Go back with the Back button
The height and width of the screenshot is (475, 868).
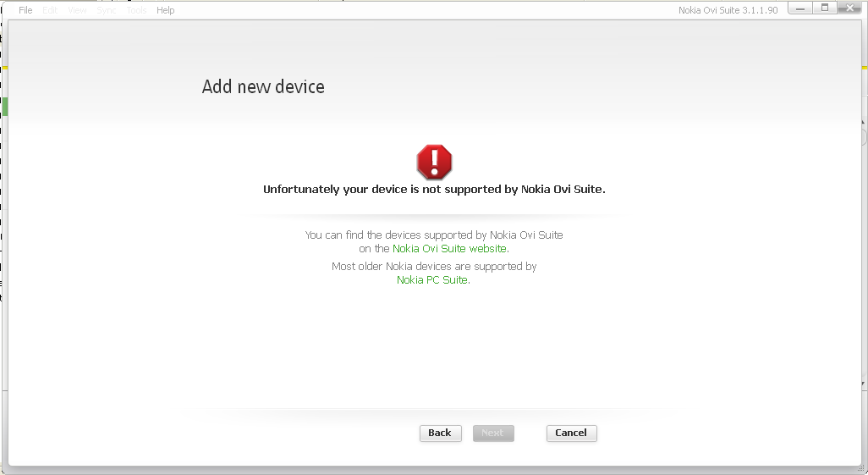pos(440,433)
